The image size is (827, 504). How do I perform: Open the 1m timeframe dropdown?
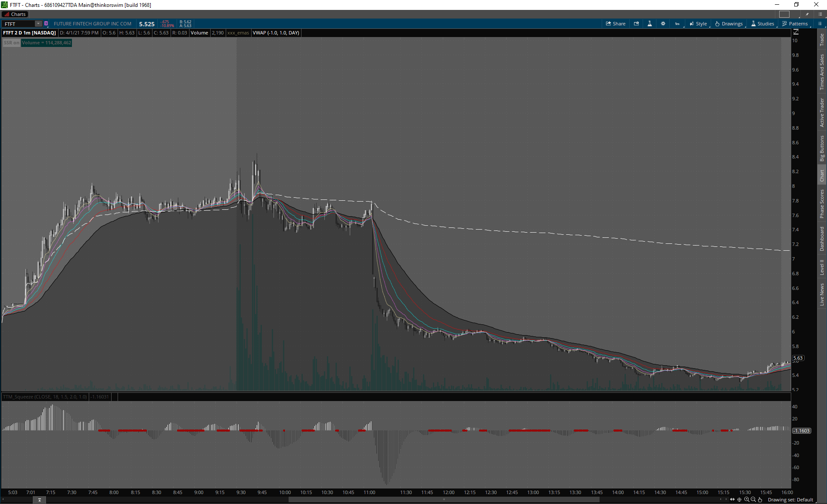pos(678,24)
